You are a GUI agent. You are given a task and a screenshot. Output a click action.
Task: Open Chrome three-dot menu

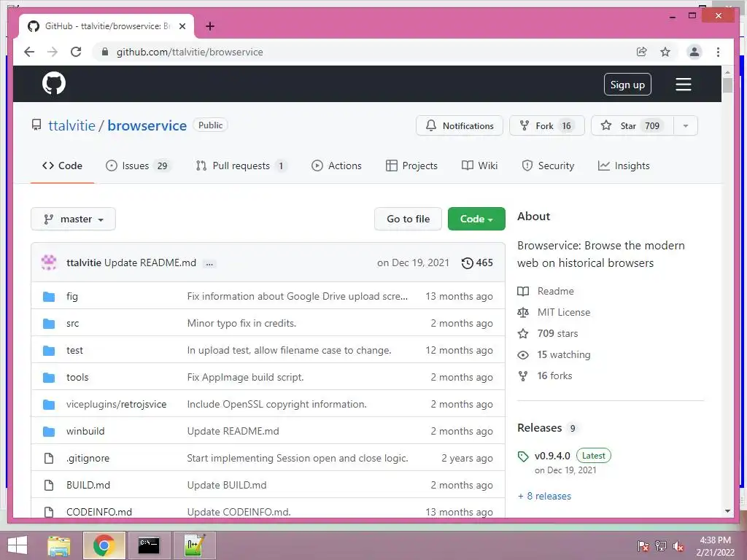pos(718,52)
